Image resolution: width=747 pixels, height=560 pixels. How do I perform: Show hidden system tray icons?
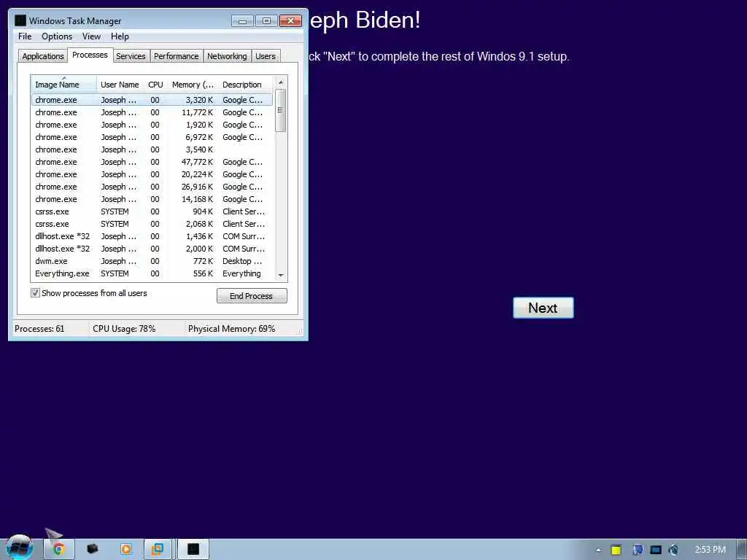tap(598, 550)
